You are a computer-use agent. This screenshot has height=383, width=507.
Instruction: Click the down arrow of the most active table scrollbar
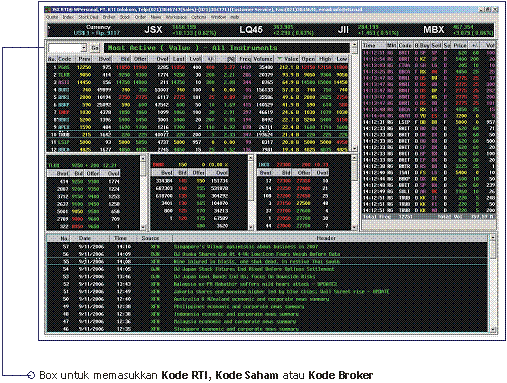pos(354,149)
